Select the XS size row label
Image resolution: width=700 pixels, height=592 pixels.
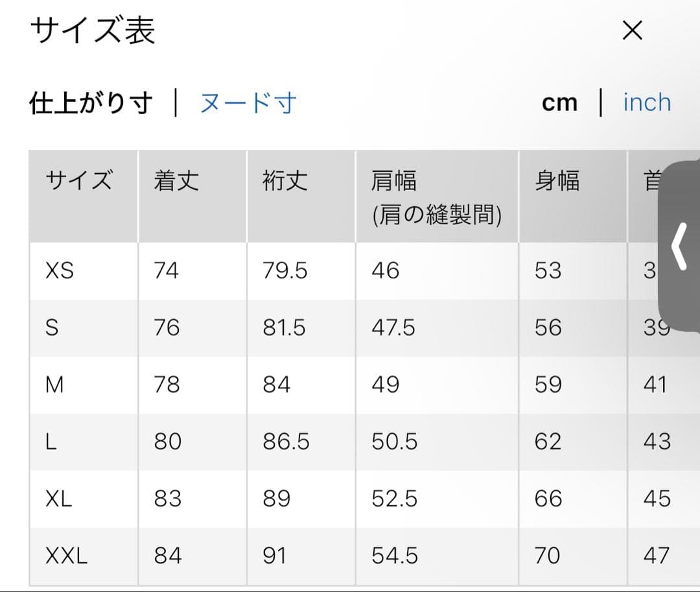(x=60, y=270)
